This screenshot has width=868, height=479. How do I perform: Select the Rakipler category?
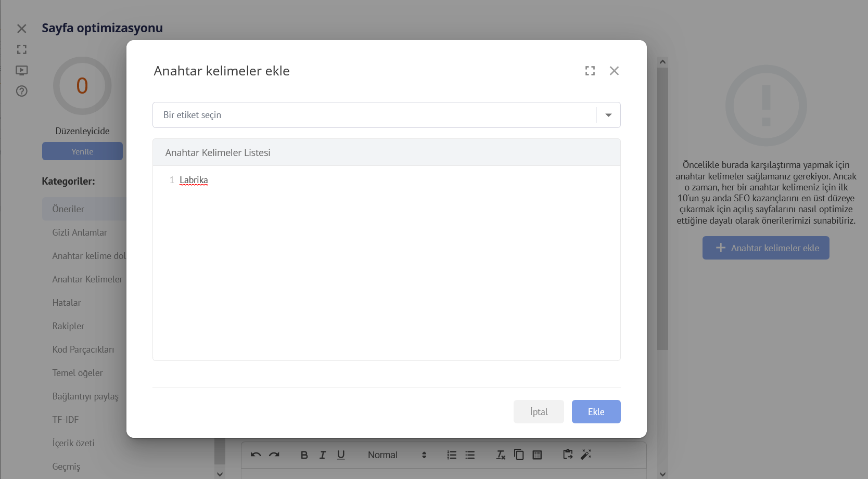click(x=68, y=326)
